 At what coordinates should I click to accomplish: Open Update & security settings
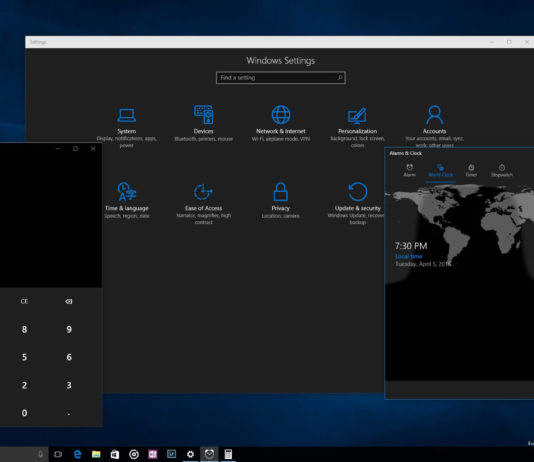(357, 204)
